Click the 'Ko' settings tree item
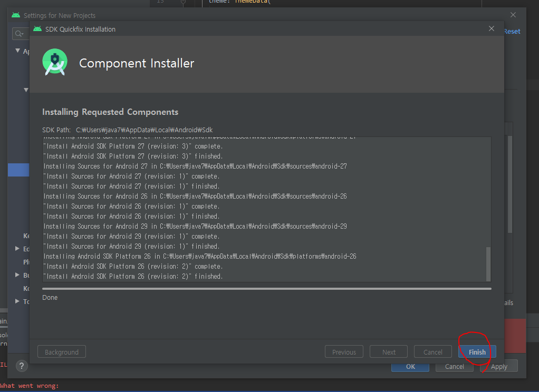 (26, 288)
